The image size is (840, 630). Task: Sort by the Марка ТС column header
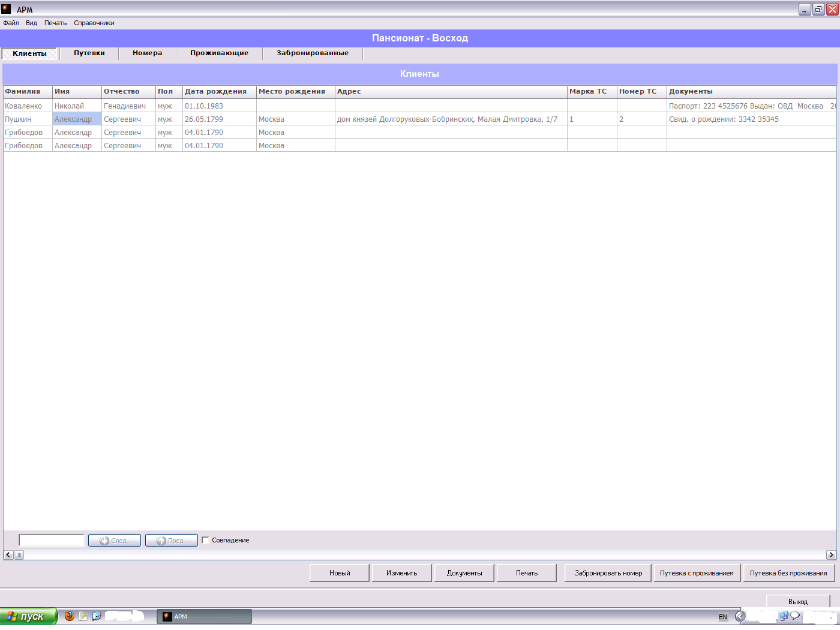coord(592,92)
